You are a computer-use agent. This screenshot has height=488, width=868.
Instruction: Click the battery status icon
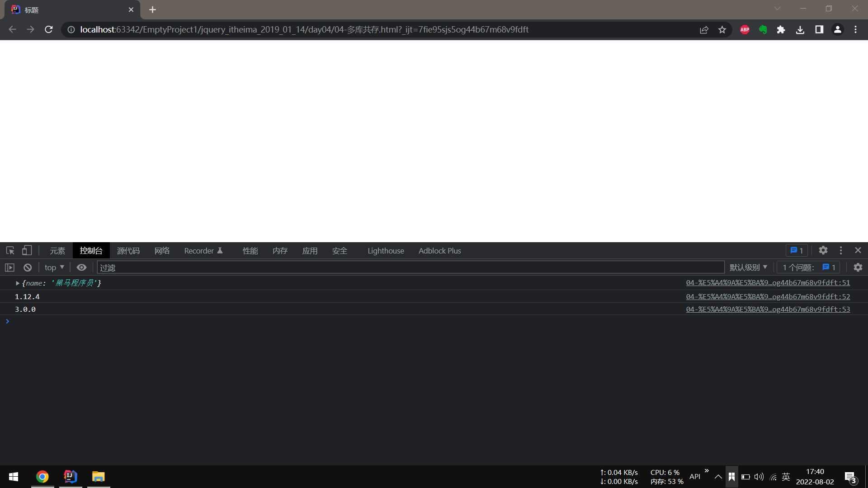point(745,477)
